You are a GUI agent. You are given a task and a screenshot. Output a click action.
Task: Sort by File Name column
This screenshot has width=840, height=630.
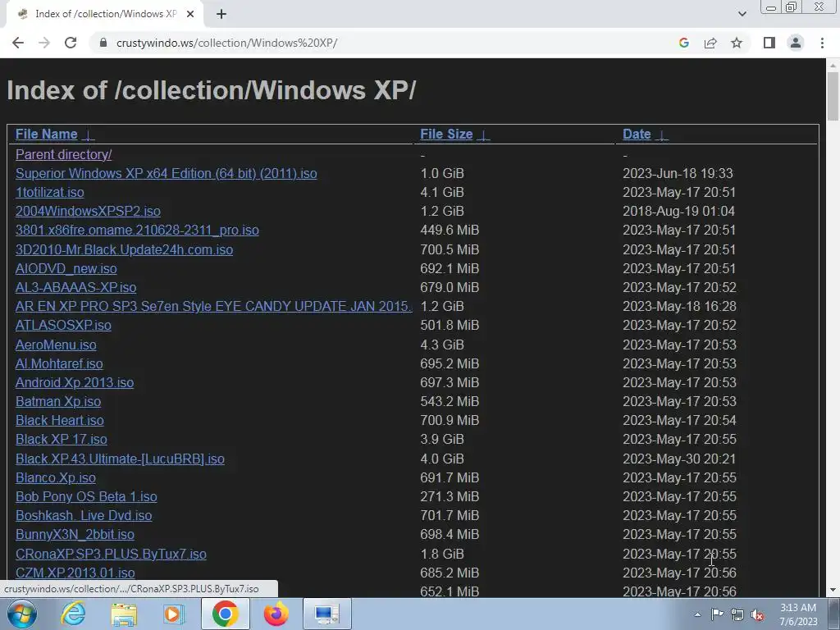[x=47, y=134]
